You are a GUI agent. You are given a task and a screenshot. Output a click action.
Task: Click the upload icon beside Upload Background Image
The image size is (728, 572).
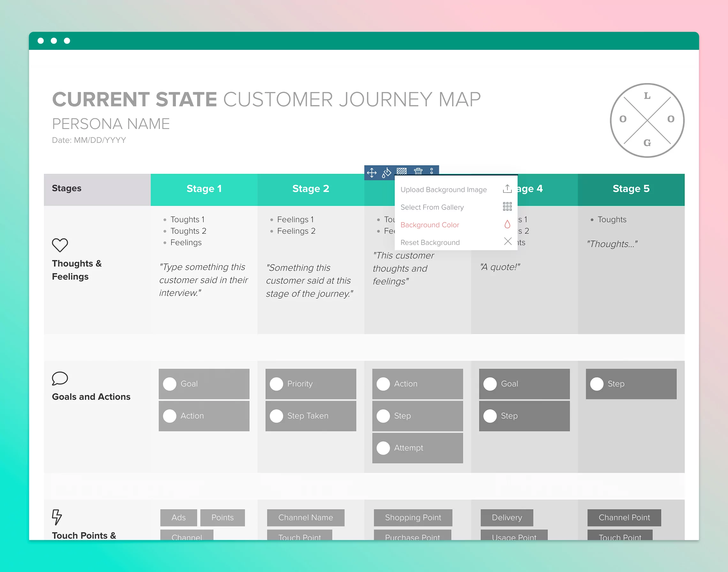point(507,188)
